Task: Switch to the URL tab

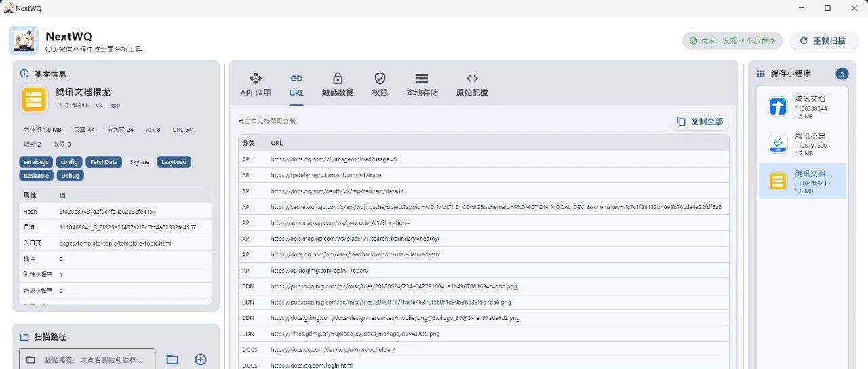Action: (x=296, y=85)
